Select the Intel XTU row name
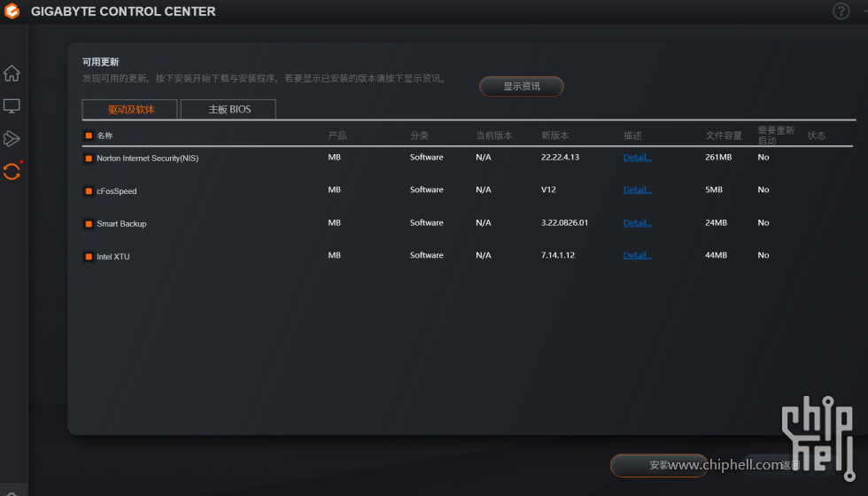The height and width of the screenshot is (496, 868). [113, 256]
